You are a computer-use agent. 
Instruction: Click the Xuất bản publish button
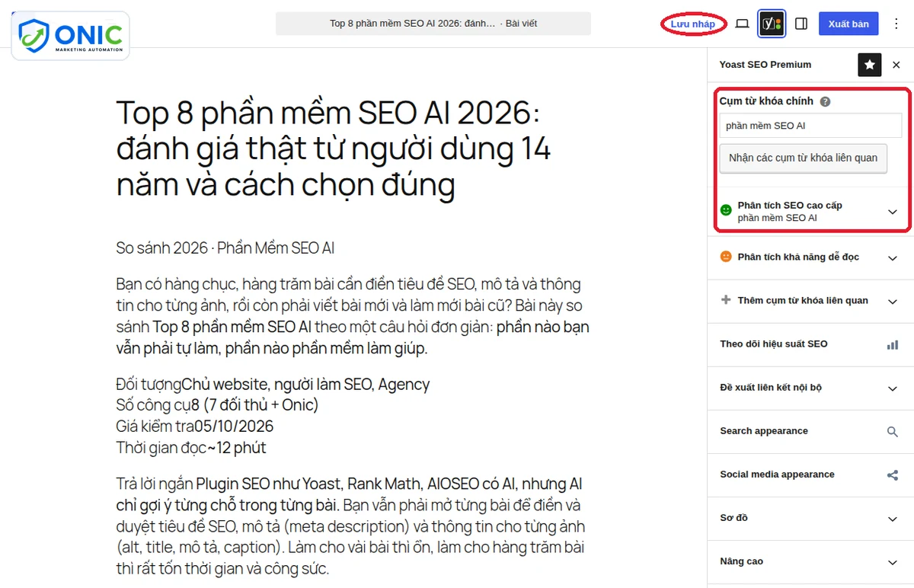[x=848, y=24]
